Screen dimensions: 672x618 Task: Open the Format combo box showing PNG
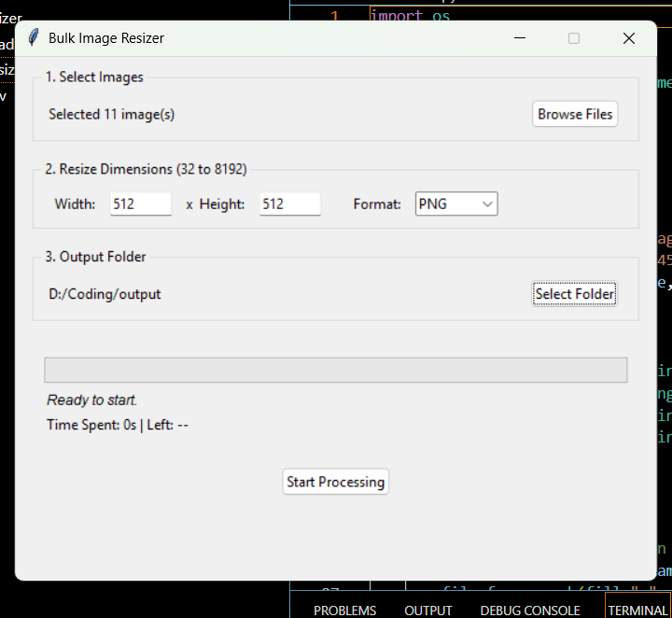tap(456, 204)
